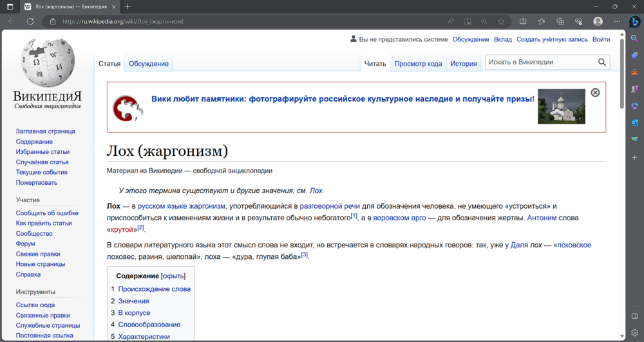Screen dimensions: 644x342
Task: Switch to the Обсуждение article tab
Action: [x=149, y=64]
